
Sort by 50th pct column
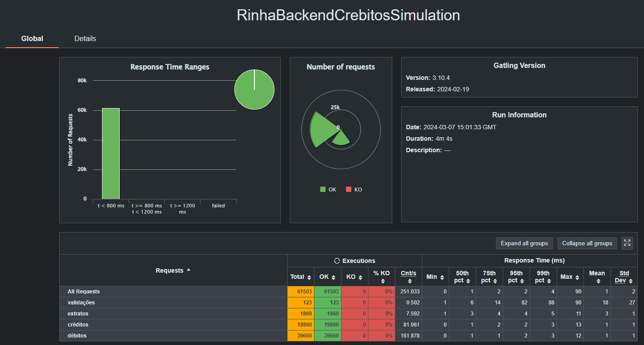coord(462,277)
